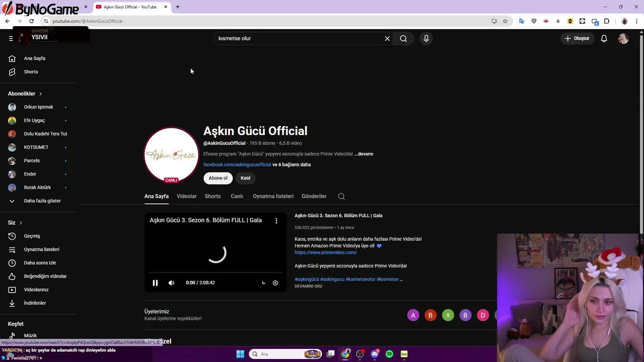Open primevideo.com link in description
This screenshot has width=644, height=362.
pyautogui.click(x=326, y=252)
